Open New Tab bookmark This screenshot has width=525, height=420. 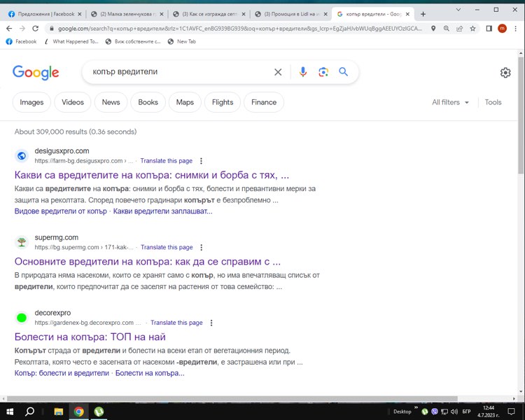click(182, 41)
